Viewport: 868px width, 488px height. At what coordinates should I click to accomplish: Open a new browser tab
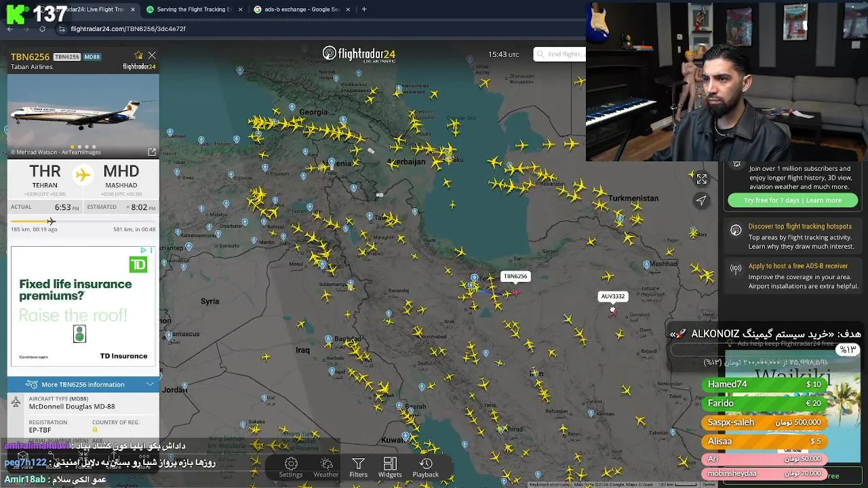364,9
